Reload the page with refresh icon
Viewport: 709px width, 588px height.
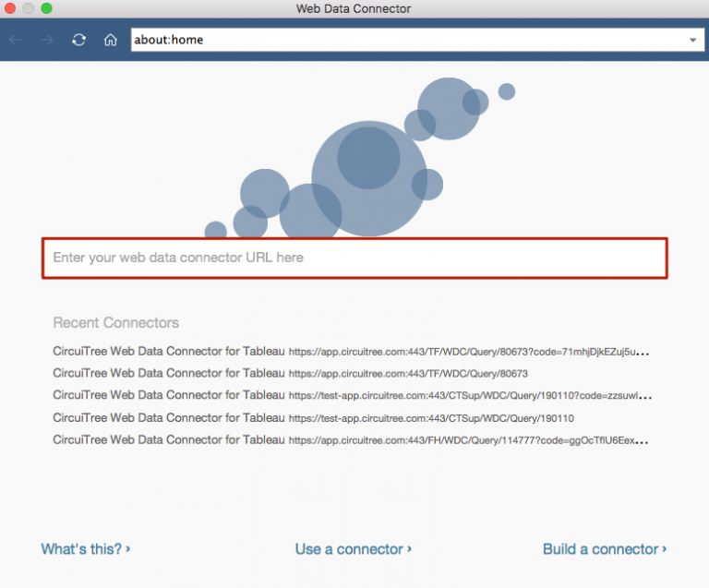(x=79, y=40)
